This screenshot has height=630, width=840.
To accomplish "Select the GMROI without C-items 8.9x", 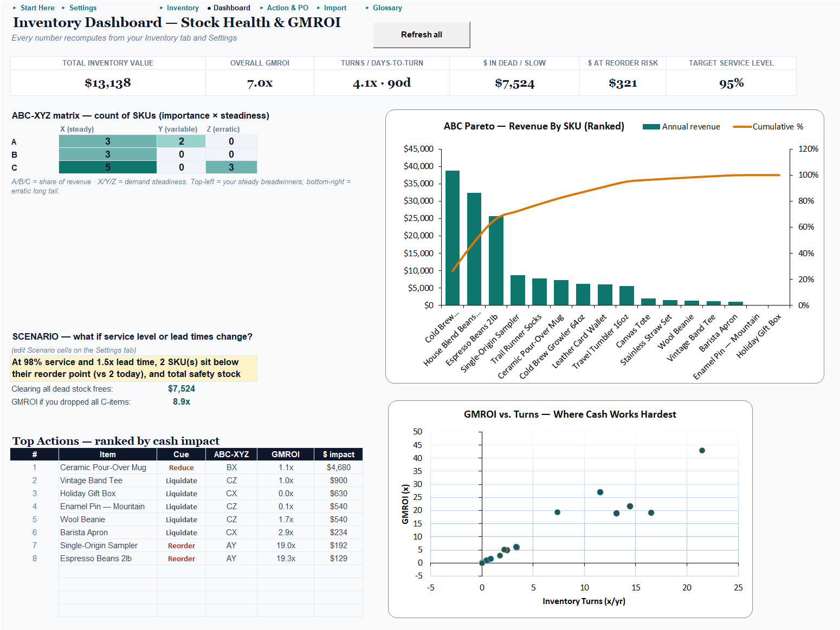I will pyautogui.click(x=182, y=402).
